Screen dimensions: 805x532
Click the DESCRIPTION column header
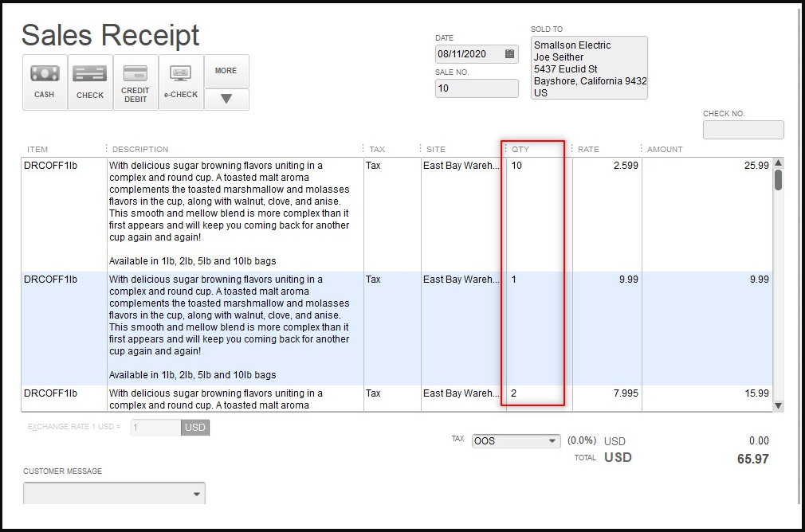(x=140, y=149)
